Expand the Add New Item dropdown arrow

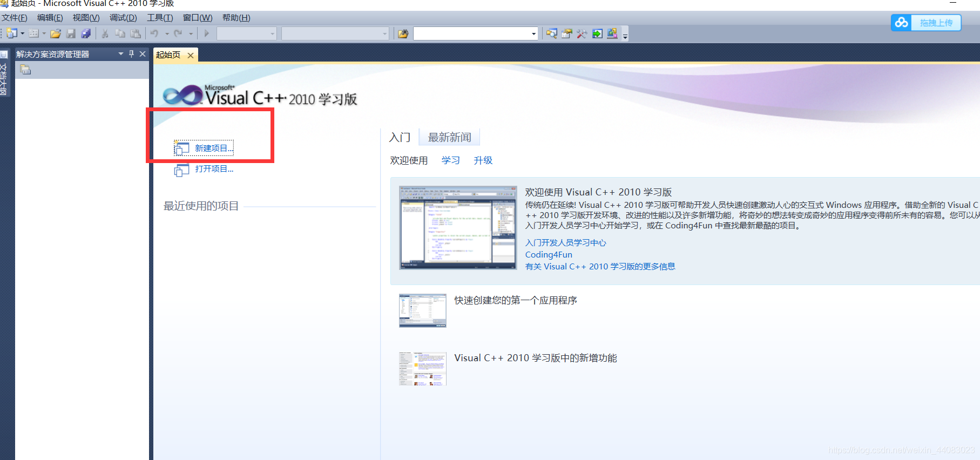pyautogui.click(x=44, y=33)
